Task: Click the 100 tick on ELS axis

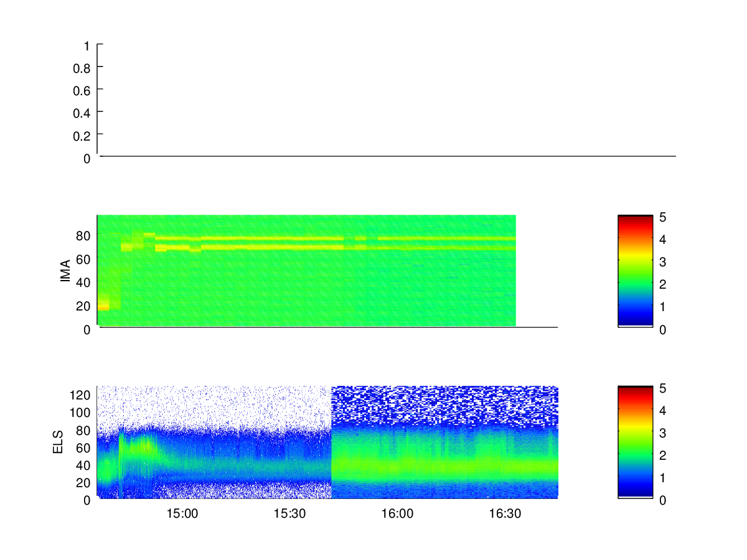Action: (x=82, y=412)
